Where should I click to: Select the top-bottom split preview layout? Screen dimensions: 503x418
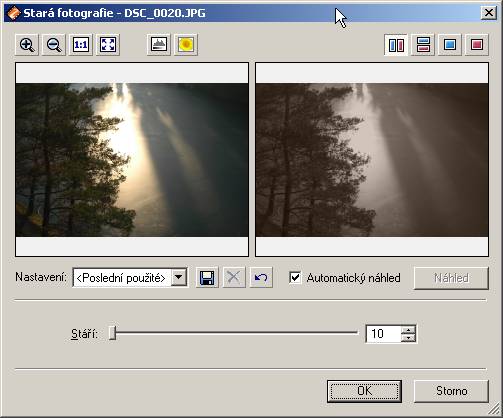[423, 45]
